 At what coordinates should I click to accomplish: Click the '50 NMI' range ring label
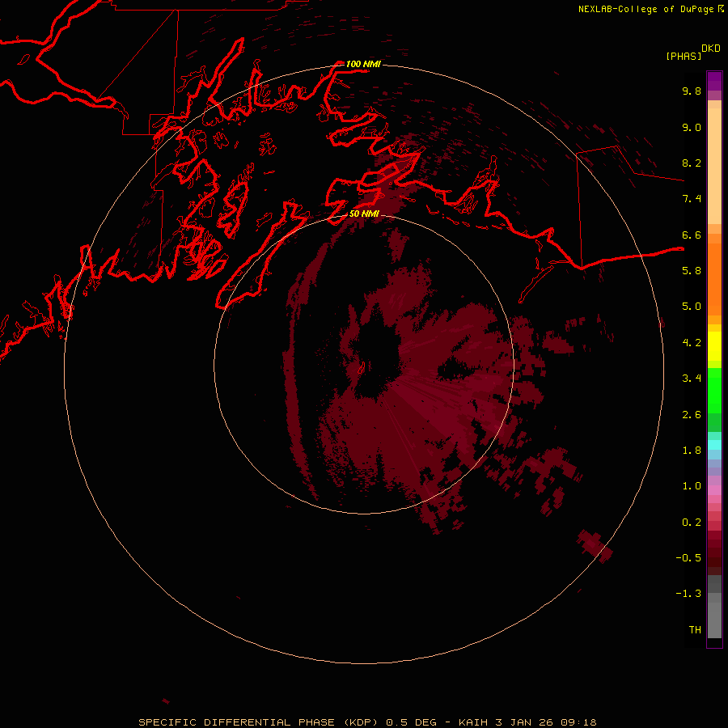pos(364,214)
